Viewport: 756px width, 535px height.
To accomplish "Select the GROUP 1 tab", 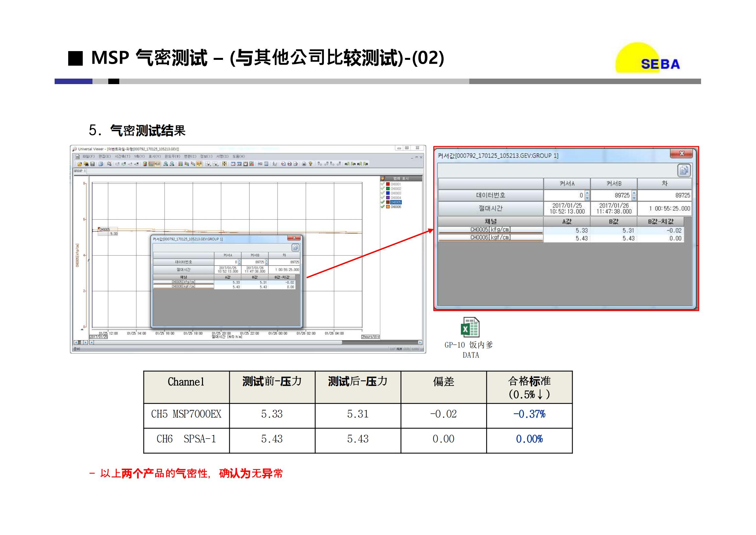I will pyautogui.click(x=80, y=171).
